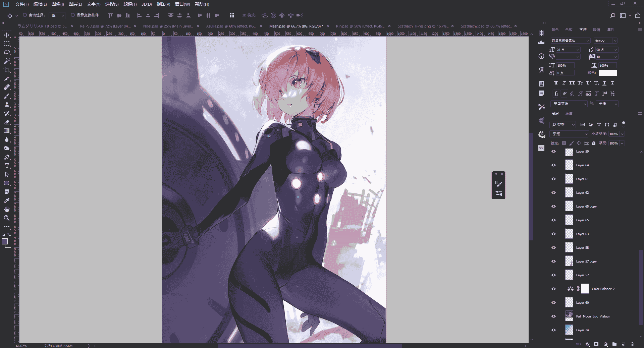Image resolution: width=644 pixels, height=348 pixels.
Task: Select the Rectangular Marquee tool
Action: tap(7, 44)
